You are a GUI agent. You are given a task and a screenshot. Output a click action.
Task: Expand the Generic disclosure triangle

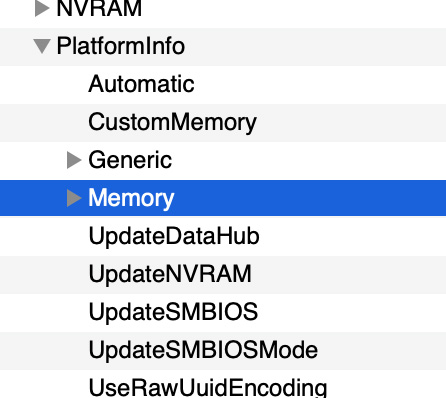point(74,160)
